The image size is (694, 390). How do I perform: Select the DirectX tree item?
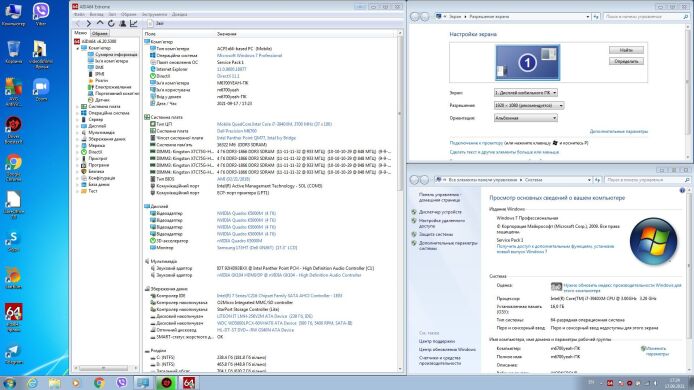[x=95, y=152]
